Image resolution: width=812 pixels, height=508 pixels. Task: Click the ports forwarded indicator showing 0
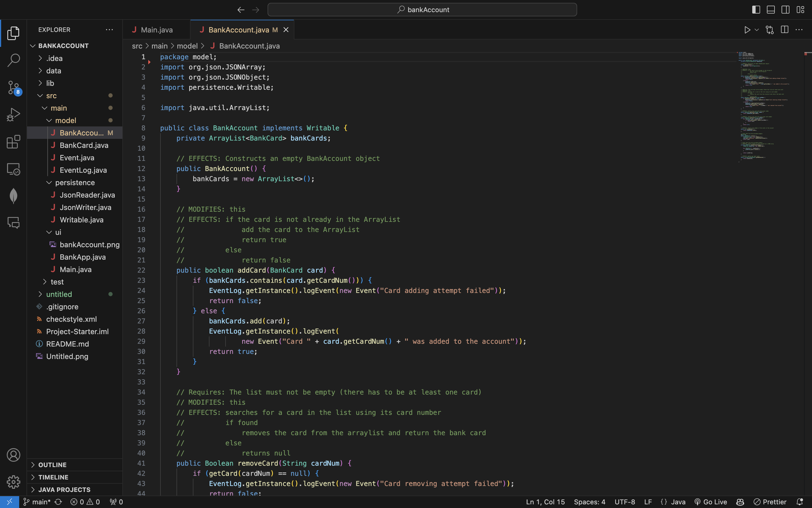pyautogui.click(x=116, y=502)
